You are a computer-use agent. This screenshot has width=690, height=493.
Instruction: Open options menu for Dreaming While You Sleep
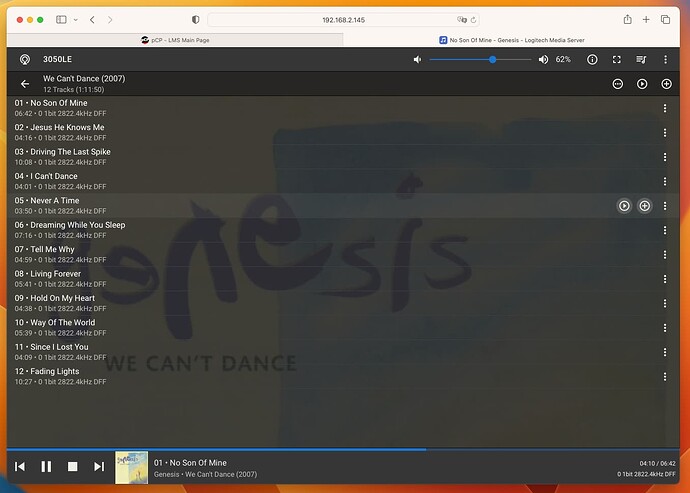(x=665, y=230)
